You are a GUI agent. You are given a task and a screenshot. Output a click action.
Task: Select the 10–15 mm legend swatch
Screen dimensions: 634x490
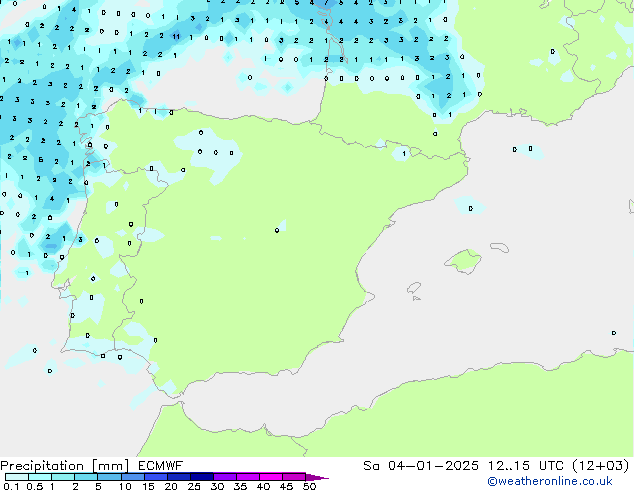pyautogui.click(x=133, y=477)
